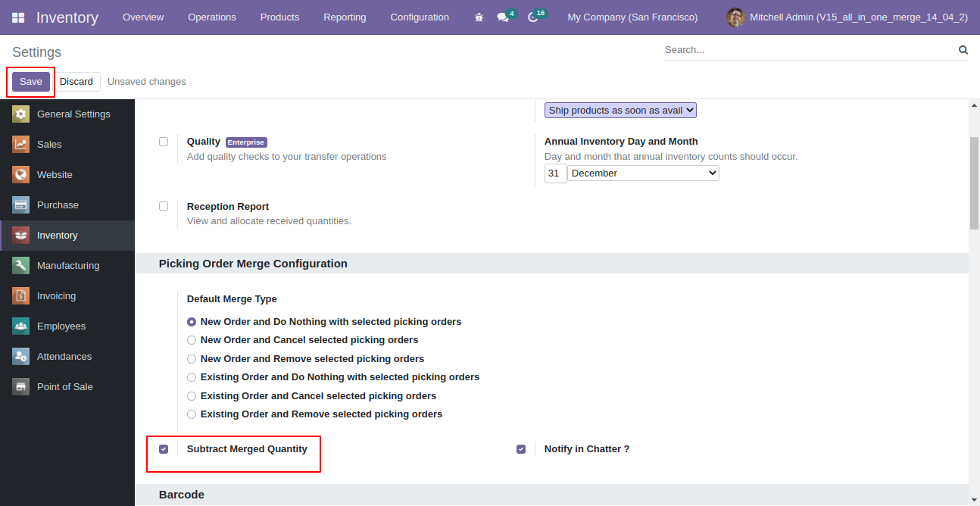The width and height of the screenshot is (980, 506).
Task: Click the Attendances user-clock icon in sidebar
Action: click(x=21, y=357)
